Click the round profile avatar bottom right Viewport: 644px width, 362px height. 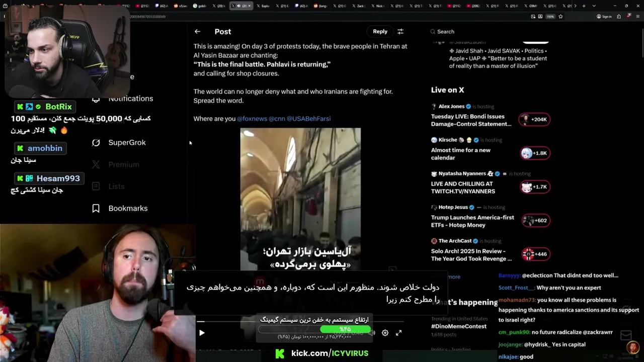coord(633,347)
